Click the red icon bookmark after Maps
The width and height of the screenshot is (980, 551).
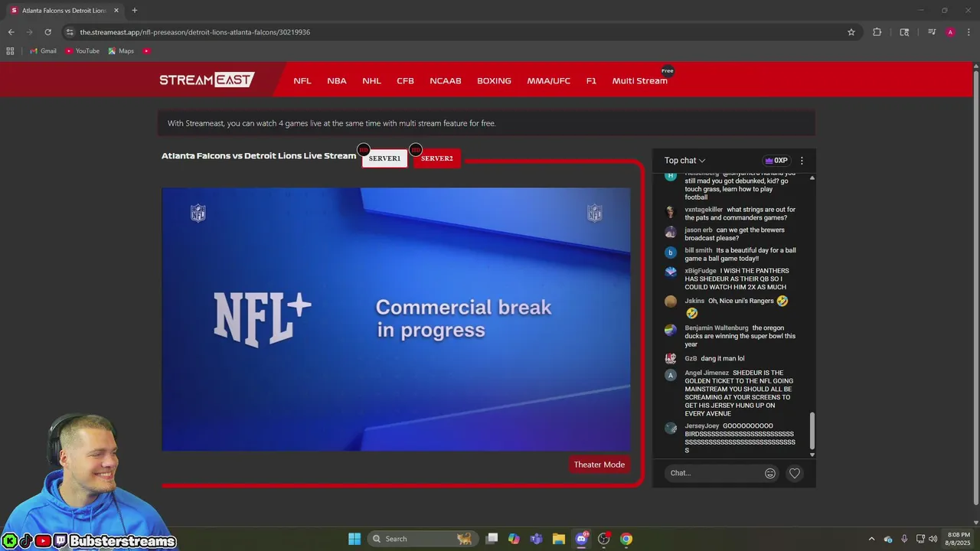pos(146,51)
